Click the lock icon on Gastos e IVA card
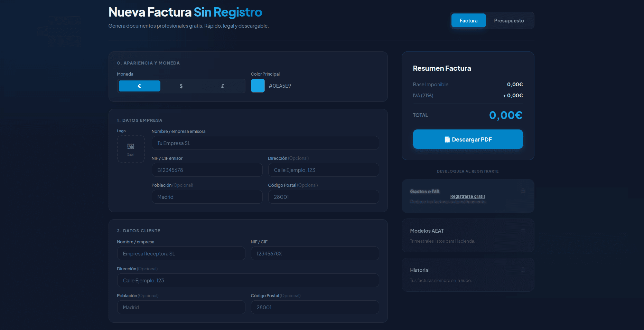 click(x=523, y=191)
